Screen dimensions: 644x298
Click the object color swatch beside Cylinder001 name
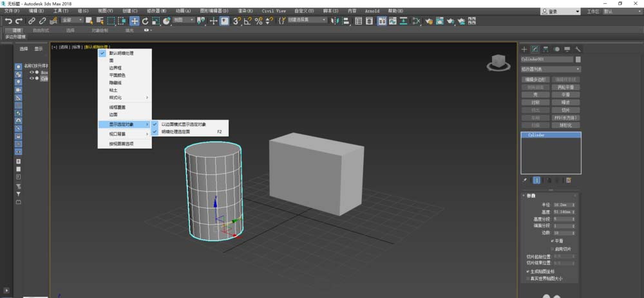click(x=578, y=59)
